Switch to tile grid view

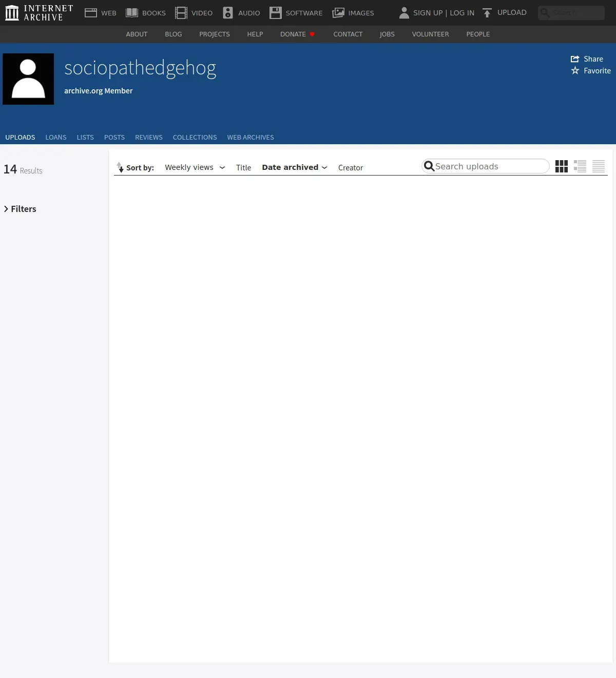pyautogui.click(x=562, y=166)
